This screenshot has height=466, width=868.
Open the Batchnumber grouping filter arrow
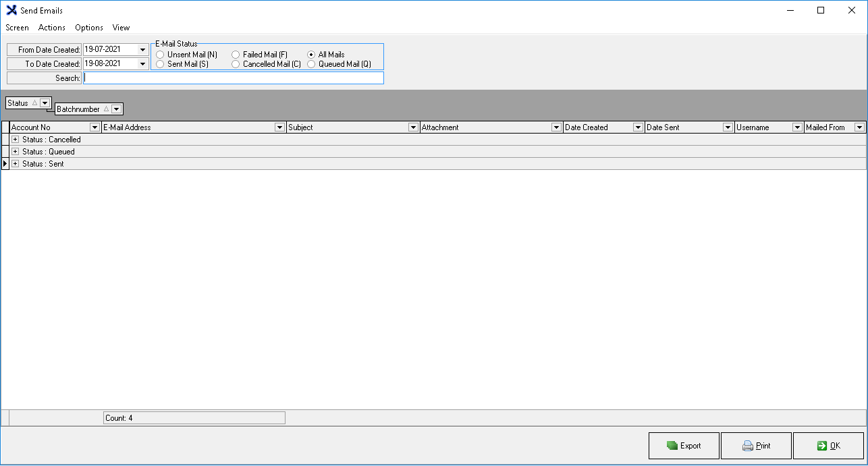coord(116,109)
